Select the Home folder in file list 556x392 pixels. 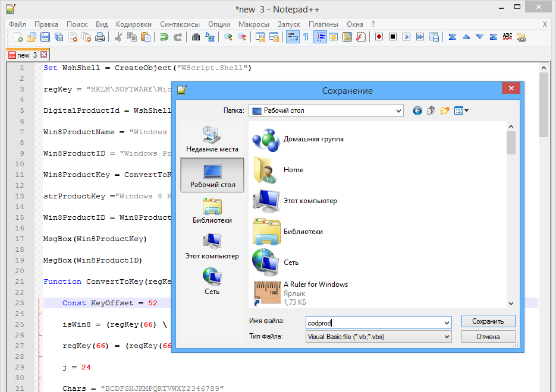coord(278,170)
